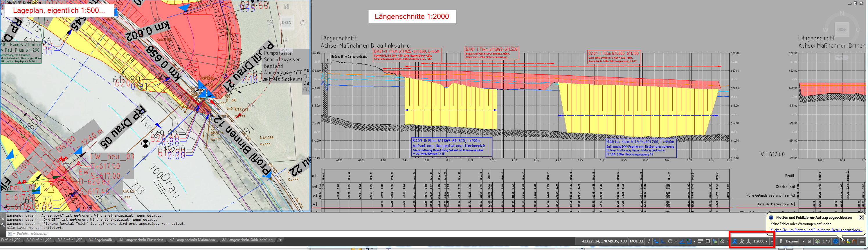This screenshot has height=250, width=868.
Task: Toggle auto-add annotation scales icon
Action: point(742,241)
